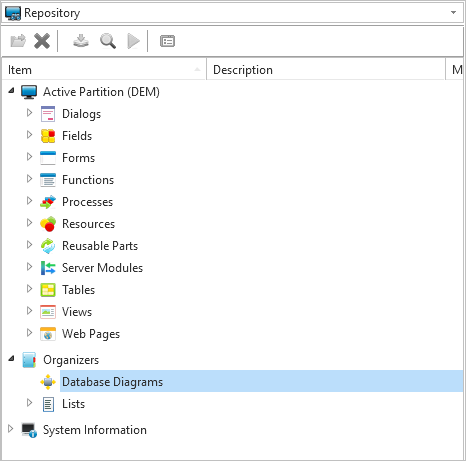466x461 pixels.
Task: Expand the Tables node
Action: click(29, 289)
